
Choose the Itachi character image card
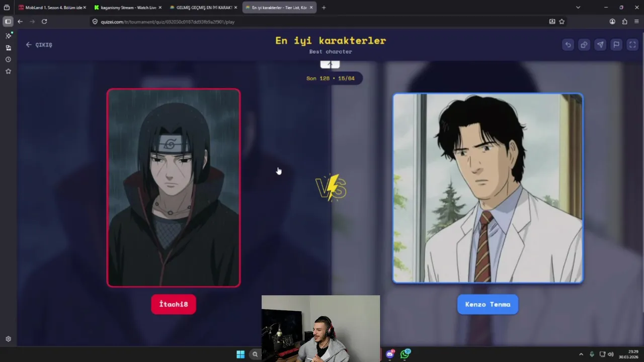[x=174, y=188]
